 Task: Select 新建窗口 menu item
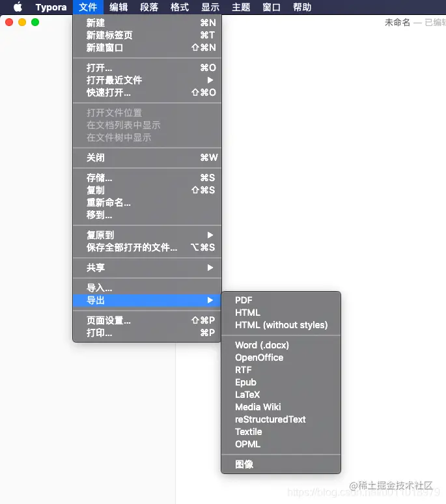click(x=147, y=48)
